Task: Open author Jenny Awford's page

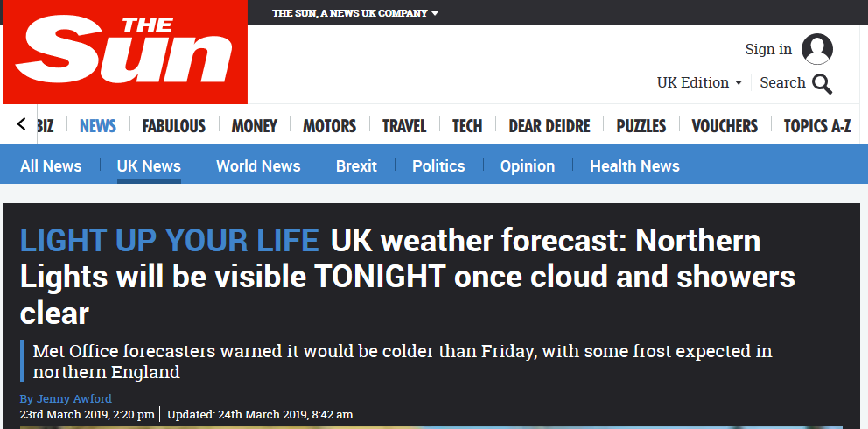Action: (74, 399)
